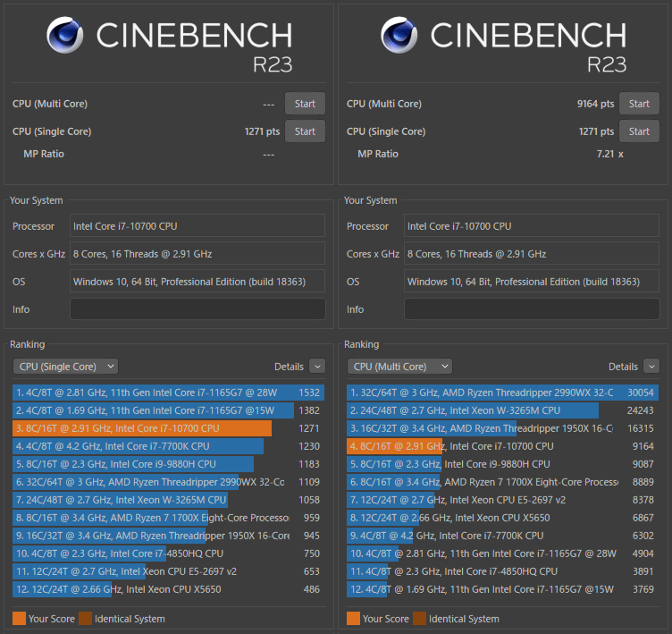Screen dimensions: 672x634
Task: Select single-core i9-9880H row scoring 1183
Action: point(168,464)
